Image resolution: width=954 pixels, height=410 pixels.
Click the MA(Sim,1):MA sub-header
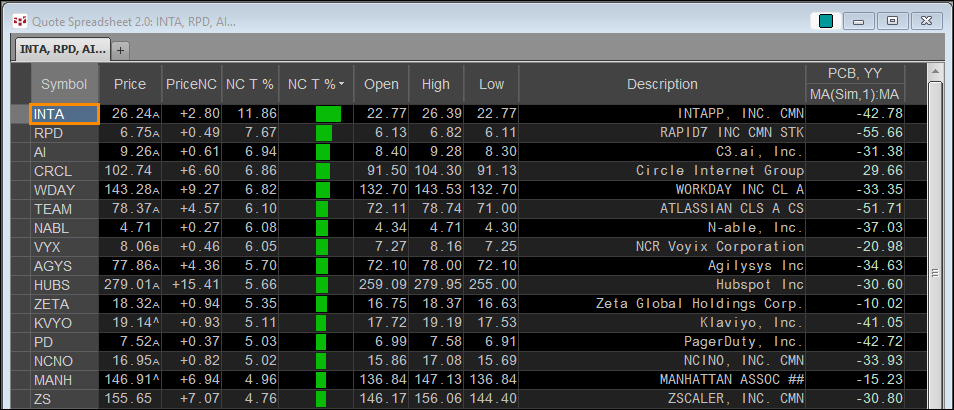855,94
